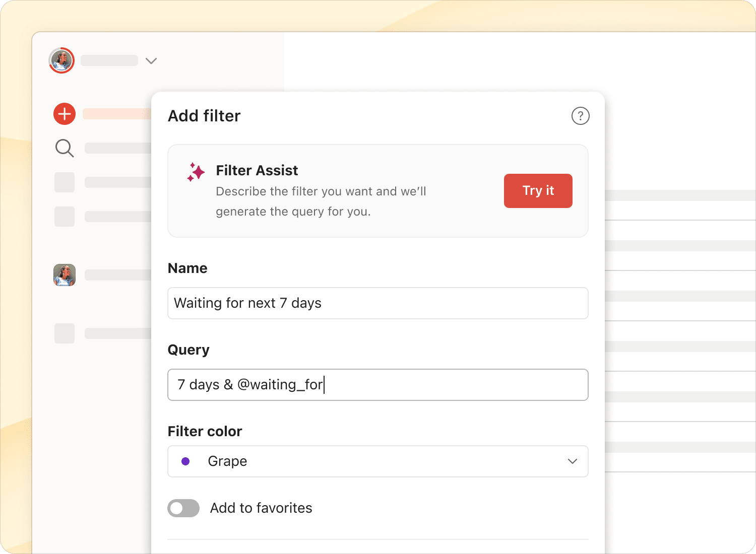756x554 pixels.
Task: Expand the account menu chevron
Action: (x=151, y=61)
